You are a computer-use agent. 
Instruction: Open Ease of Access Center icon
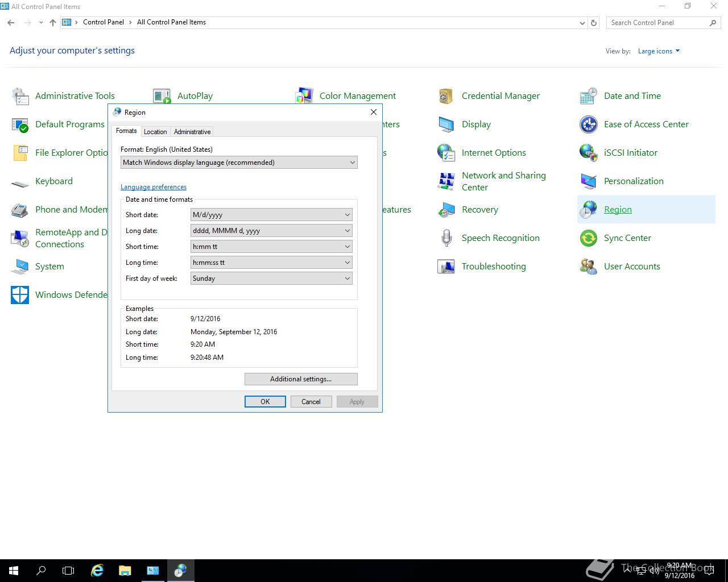point(588,124)
